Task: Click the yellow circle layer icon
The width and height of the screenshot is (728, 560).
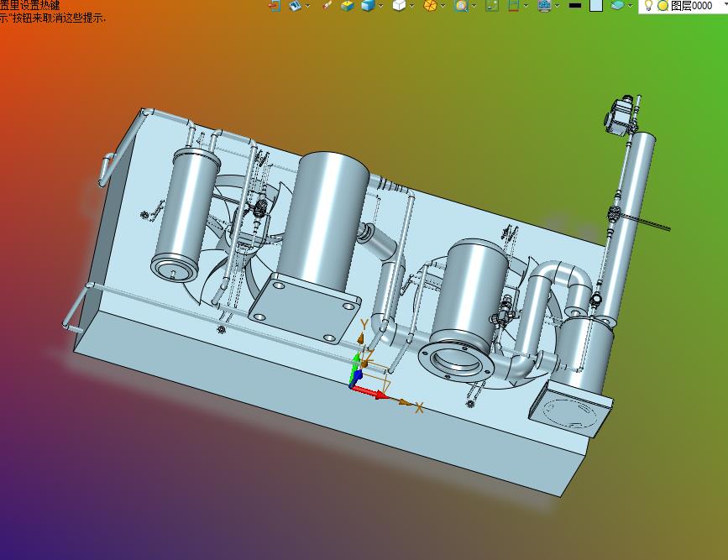Action: 663,6
